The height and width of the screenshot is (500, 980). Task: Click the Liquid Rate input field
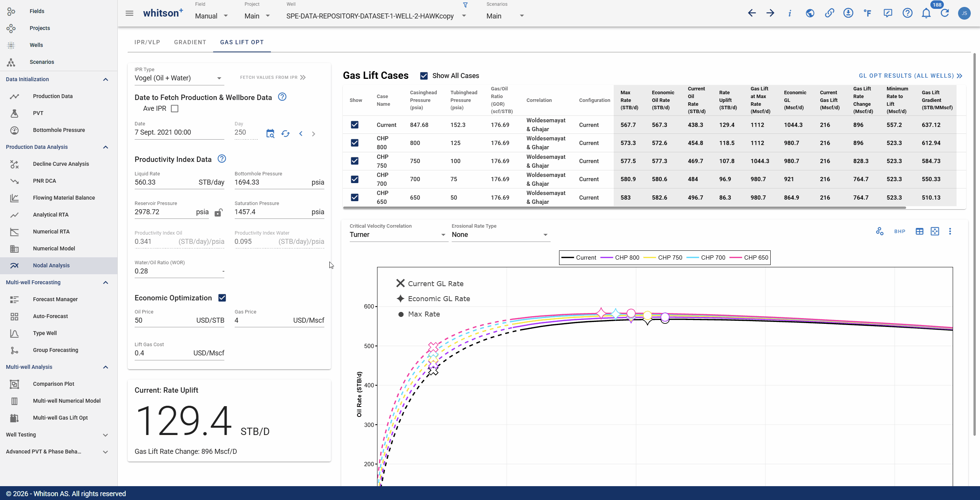point(179,182)
